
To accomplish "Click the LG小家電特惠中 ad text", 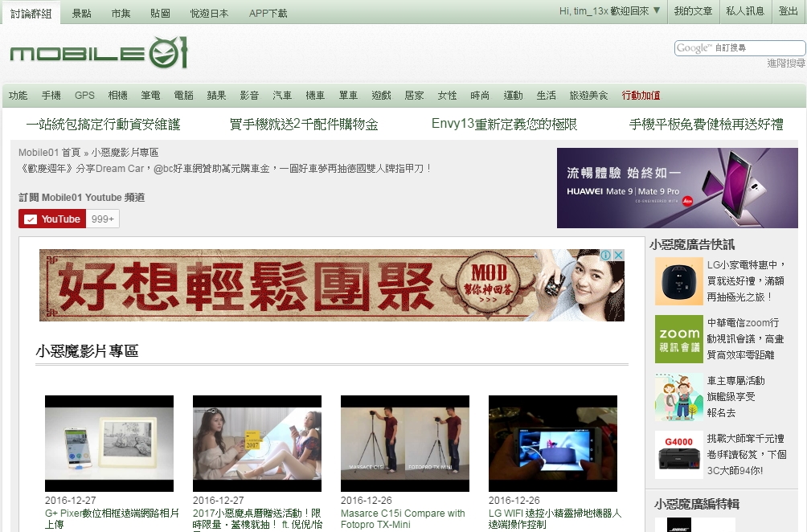I will coord(746,281).
